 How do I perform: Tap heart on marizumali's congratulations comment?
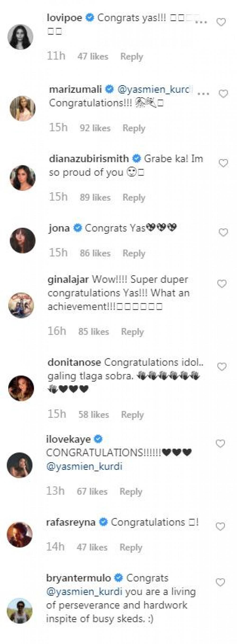pos(223,94)
